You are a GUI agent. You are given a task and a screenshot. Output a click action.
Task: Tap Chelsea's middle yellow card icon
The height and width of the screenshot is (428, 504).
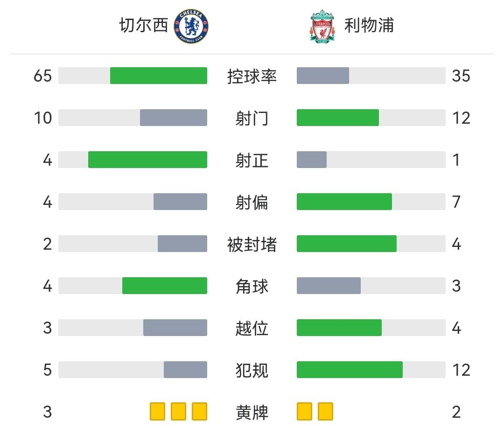(x=179, y=412)
